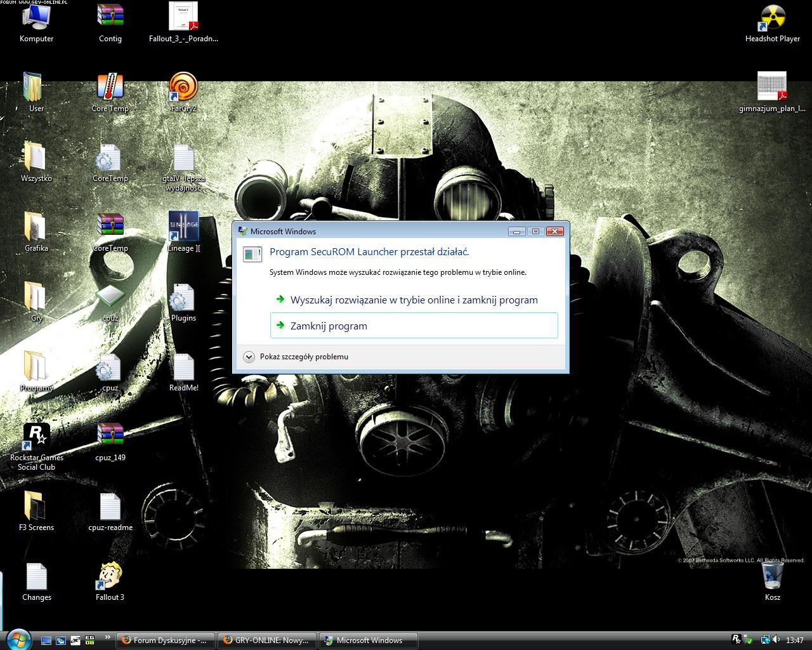This screenshot has height=650, width=812.
Task: Select the Core Temp thermometer icon
Action: (x=110, y=93)
